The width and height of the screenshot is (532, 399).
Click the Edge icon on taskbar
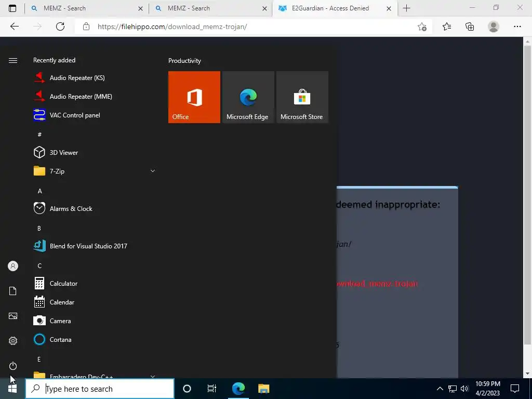pos(238,389)
